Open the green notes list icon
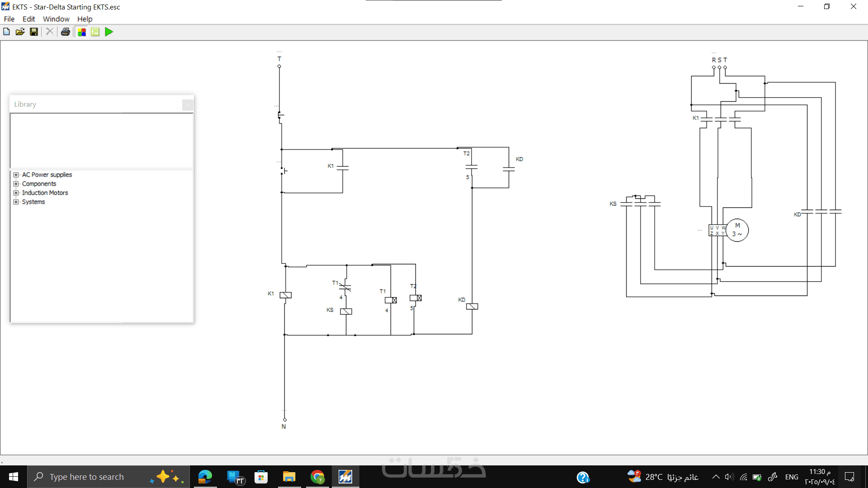The image size is (868, 488). pyautogui.click(x=95, y=32)
